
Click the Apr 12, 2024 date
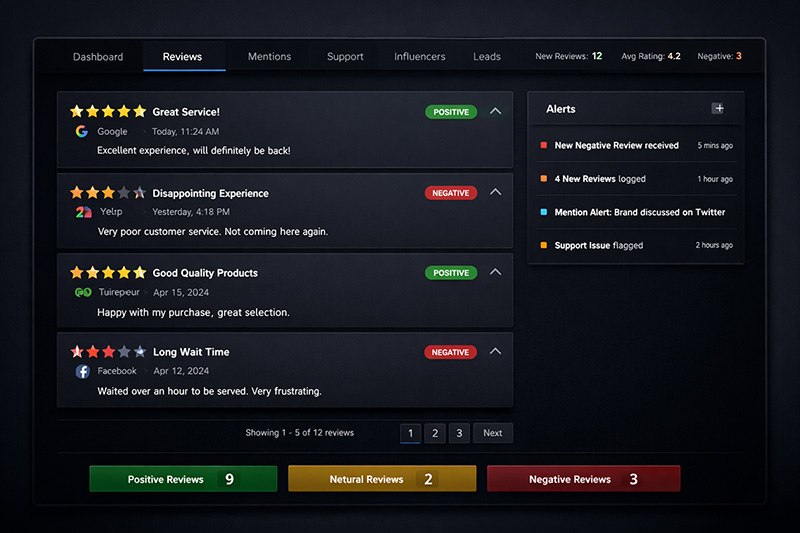[181, 371]
